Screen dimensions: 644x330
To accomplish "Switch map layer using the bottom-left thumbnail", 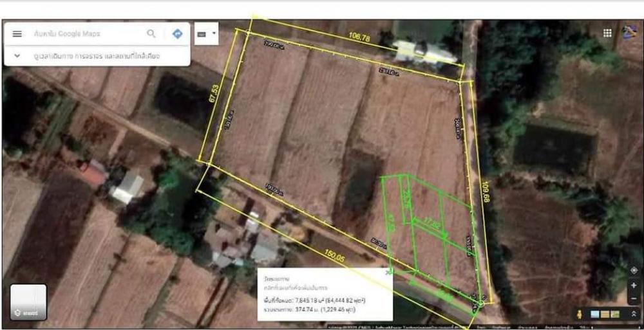I will tap(28, 302).
